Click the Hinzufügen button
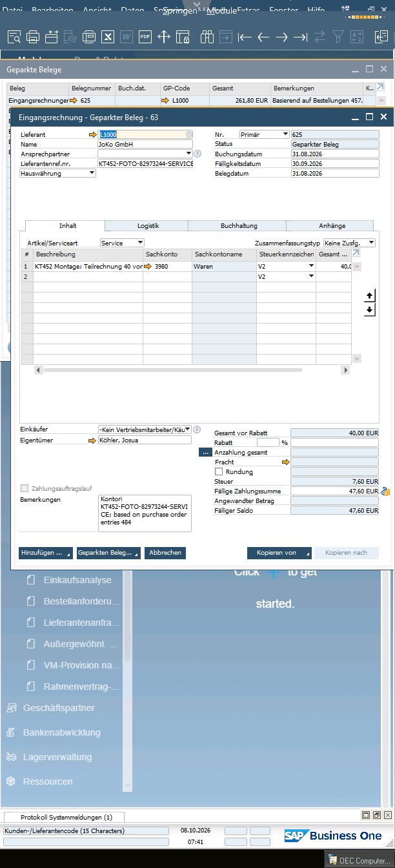The width and height of the screenshot is (395, 868). coord(46,553)
